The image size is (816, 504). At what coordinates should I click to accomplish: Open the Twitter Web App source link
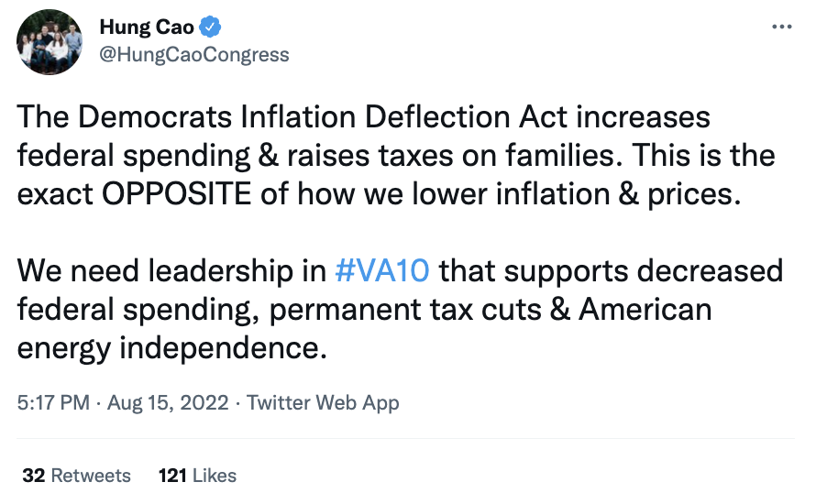click(x=323, y=402)
